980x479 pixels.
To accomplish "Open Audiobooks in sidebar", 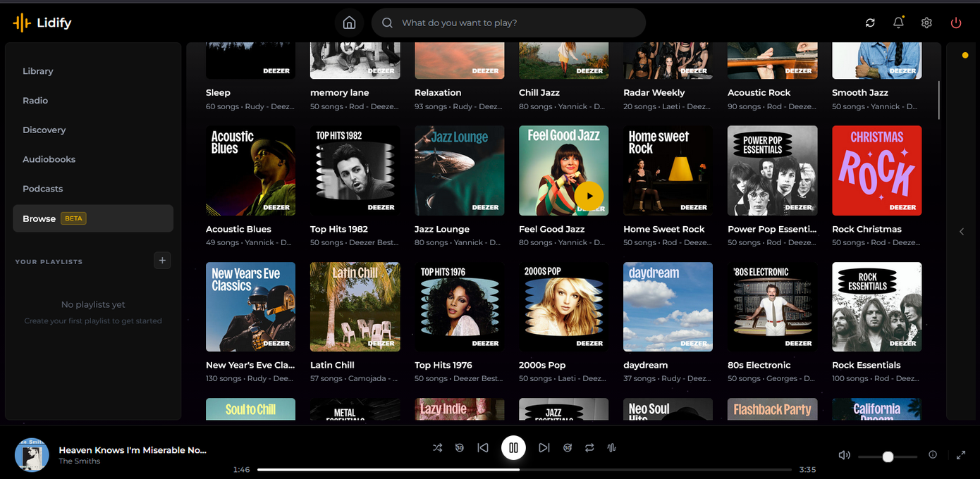I will [93, 159].
